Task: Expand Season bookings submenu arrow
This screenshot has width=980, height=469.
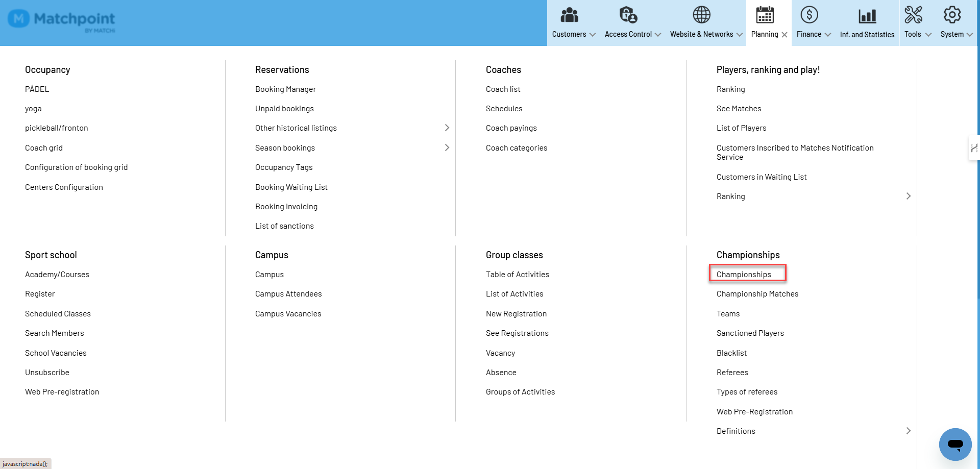Action: pos(447,147)
